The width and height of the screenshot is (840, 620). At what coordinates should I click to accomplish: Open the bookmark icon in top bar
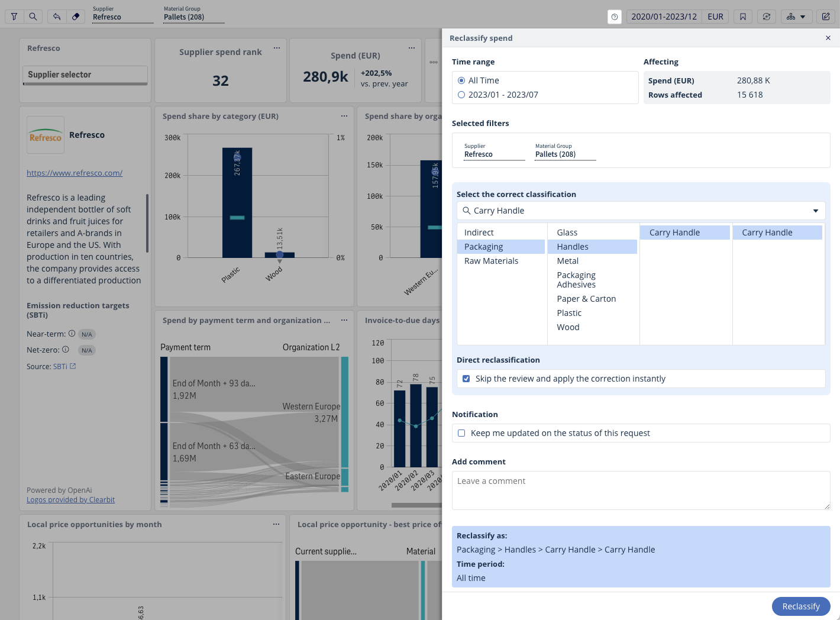click(x=743, y=17)
